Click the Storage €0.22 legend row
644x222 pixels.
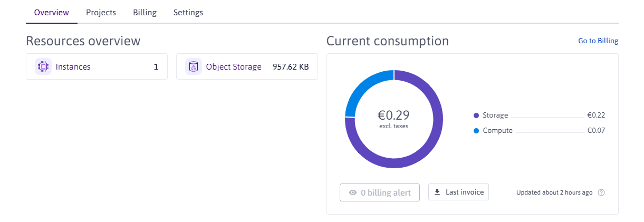point(539,115)
